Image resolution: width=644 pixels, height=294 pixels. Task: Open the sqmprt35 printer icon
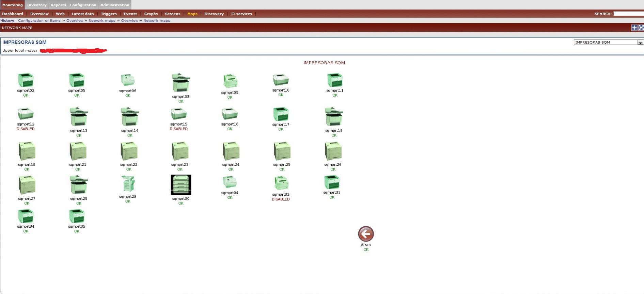pos(77,216)
